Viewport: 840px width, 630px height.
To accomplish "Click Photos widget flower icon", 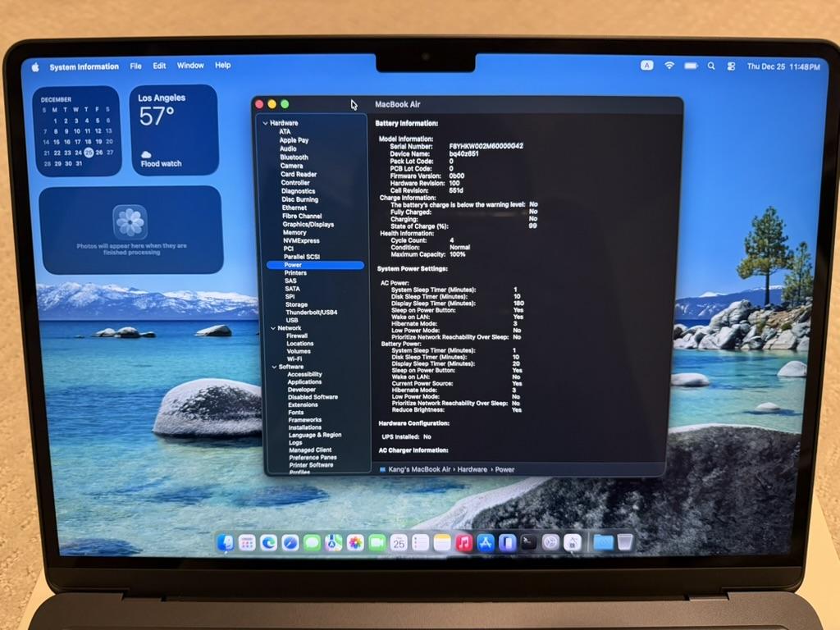I will (x=130, y=221).
